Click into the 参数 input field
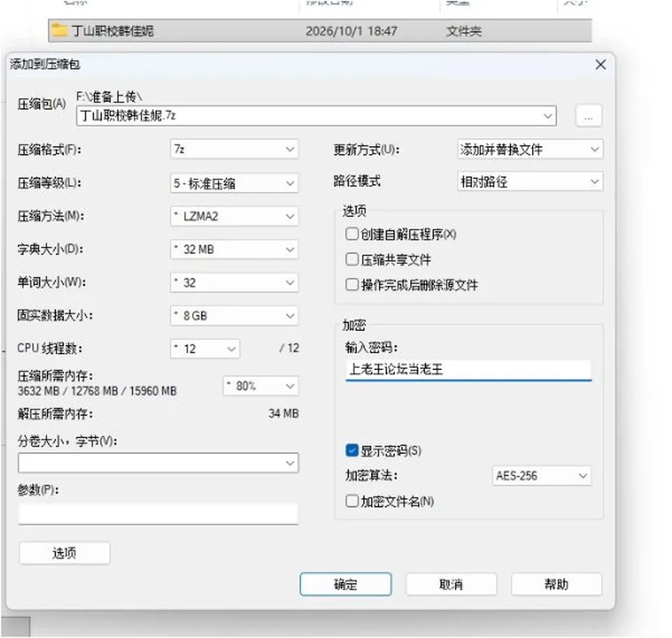Screen dimensions: 672x638 158,513
